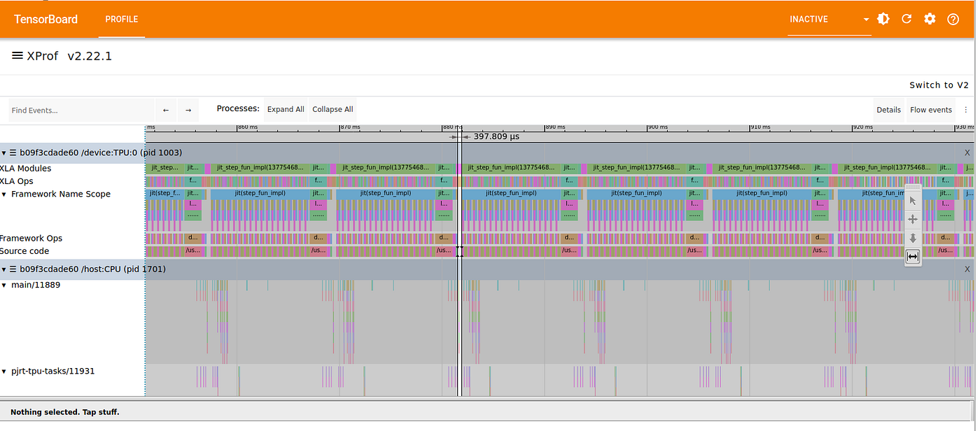Collapse the host:CPU process section

coord(3,269)
